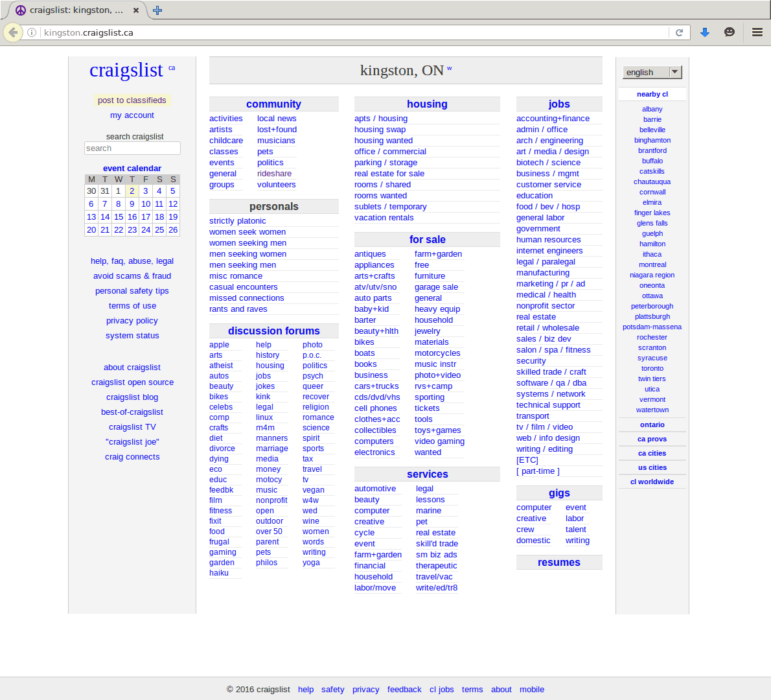Image resolution: width=771 pixels, height=700 pixels.
Task: Go to nearby potsdam-massena craigslist
Action: pos(652,327)
